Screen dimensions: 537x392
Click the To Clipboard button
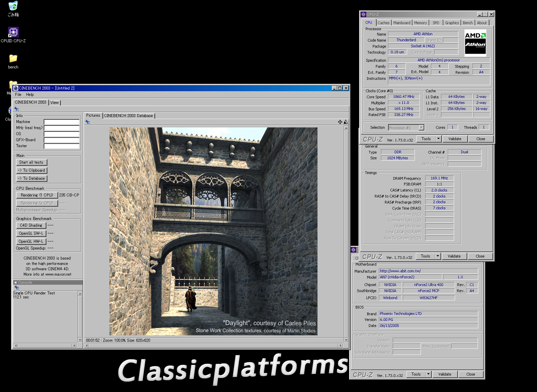click(32, 170)
